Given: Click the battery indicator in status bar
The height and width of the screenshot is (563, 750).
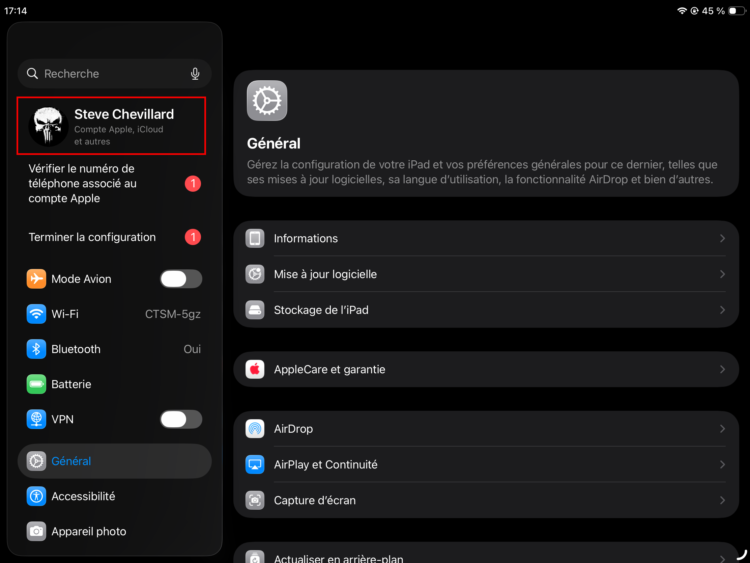Looking at the screenshot, I should (x=737, y=11).
